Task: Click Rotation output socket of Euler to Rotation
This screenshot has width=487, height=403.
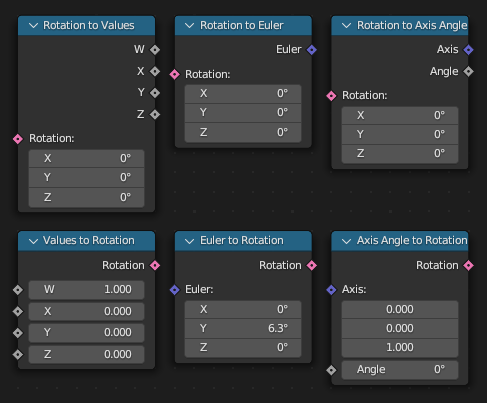Action: [x=312, y=265]
